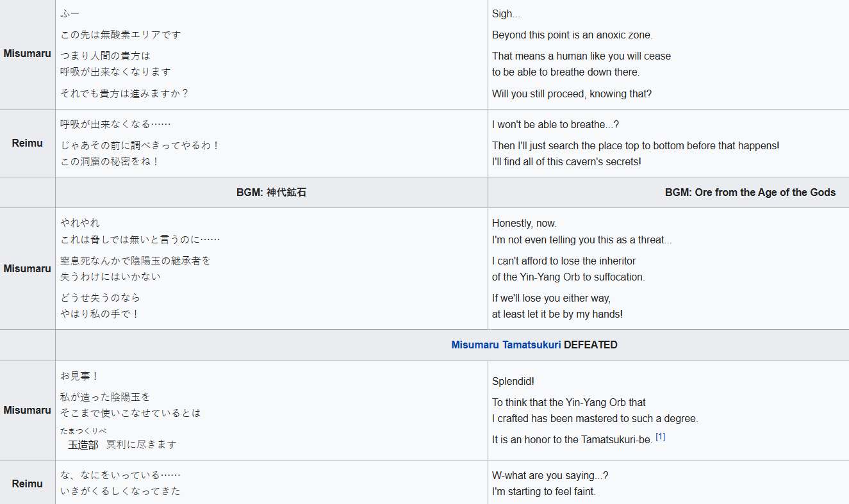Click the first Misumaru speaker label

pyautogui.click(x=28, y=54)
